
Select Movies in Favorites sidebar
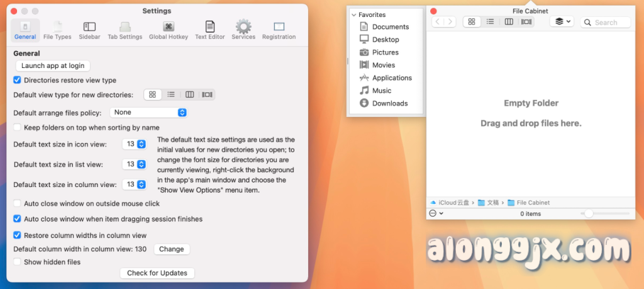click(378, 65)
